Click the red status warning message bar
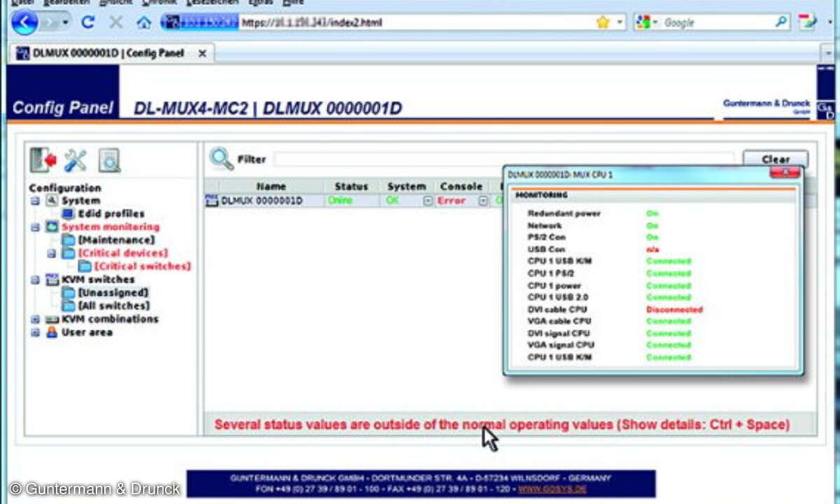The width and height of the screenshot is (840, 504). pyautogui.click(x=510, y=424)
